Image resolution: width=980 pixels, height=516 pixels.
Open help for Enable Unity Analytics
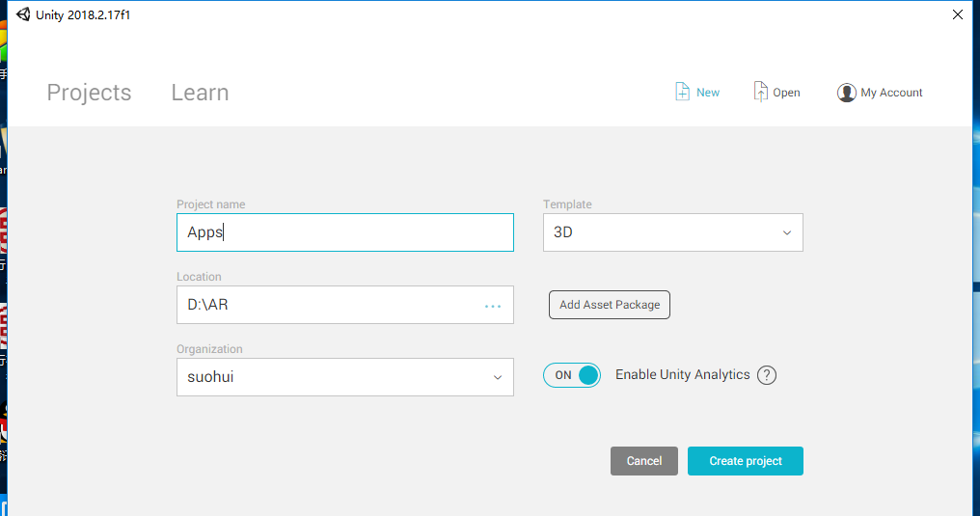click(767, 375)
